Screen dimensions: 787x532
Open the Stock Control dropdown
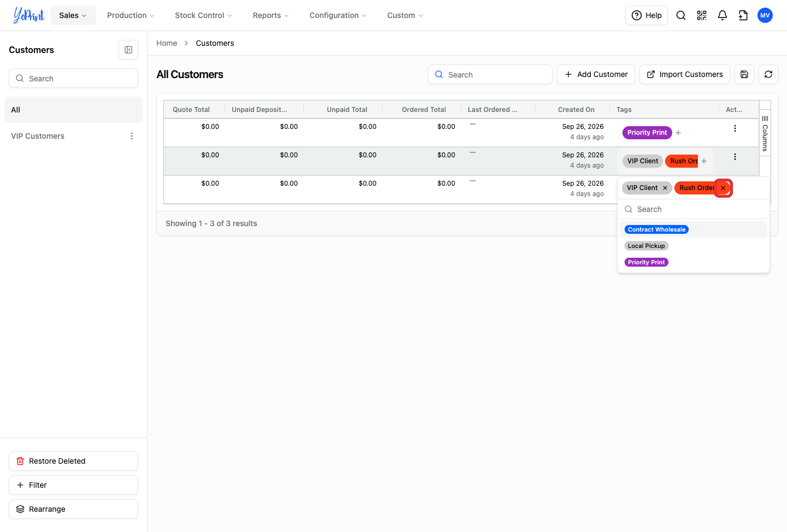pyautogui.click(x=203, y=15)
